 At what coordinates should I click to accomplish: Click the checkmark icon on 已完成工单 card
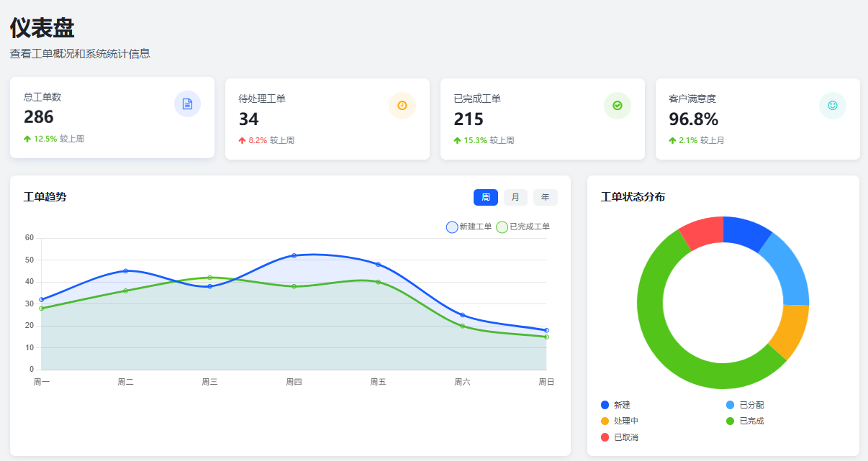(617, 106)
